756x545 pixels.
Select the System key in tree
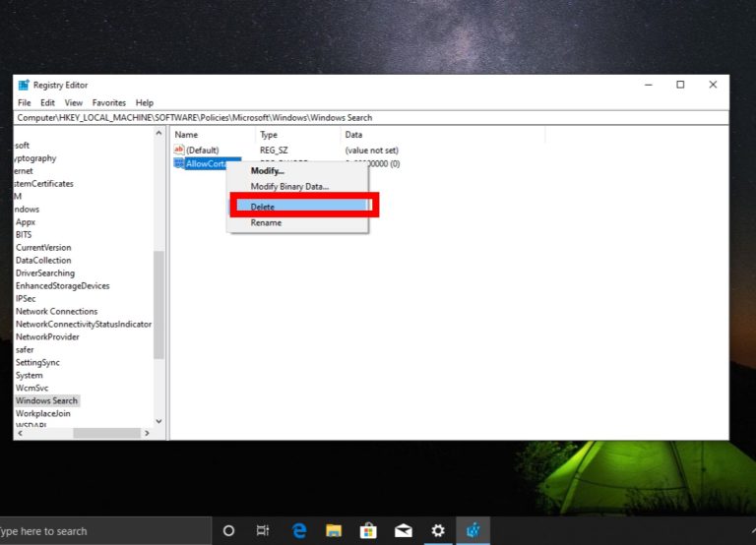coord(29,376)
